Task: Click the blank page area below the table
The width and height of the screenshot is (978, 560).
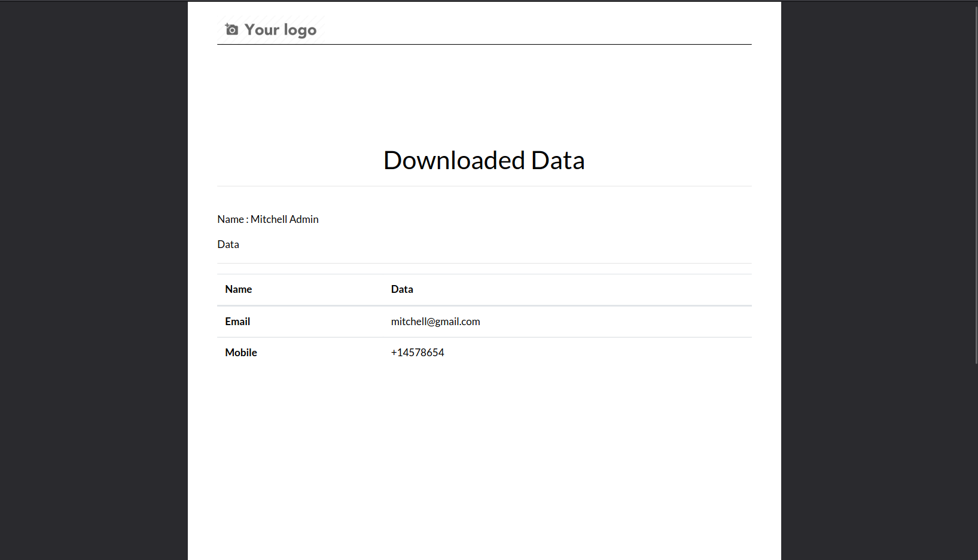Action: 484,460
